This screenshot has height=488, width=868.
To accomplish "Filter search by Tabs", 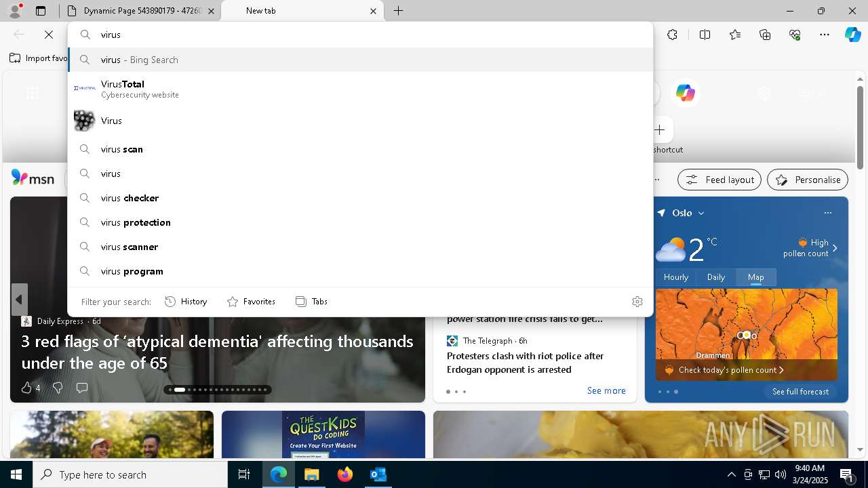I will pos(312,302).
